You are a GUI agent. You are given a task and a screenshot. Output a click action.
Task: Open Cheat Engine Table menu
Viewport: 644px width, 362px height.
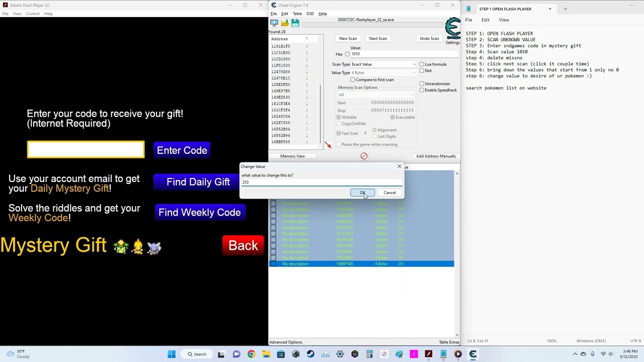tap(297, 14)
